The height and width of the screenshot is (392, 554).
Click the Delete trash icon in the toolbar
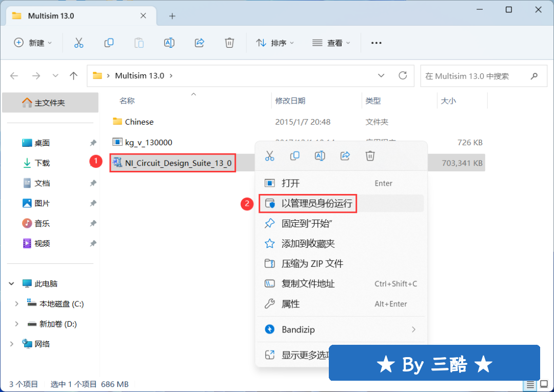click(x=229, y=43)
